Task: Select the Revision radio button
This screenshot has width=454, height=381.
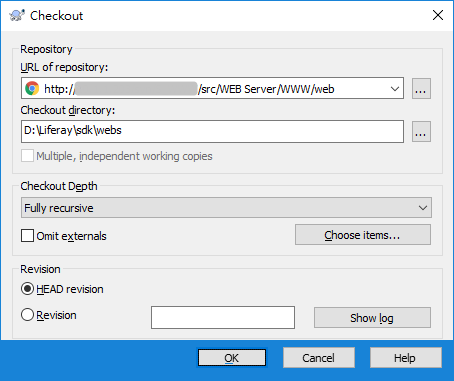Action: point(27,315)
